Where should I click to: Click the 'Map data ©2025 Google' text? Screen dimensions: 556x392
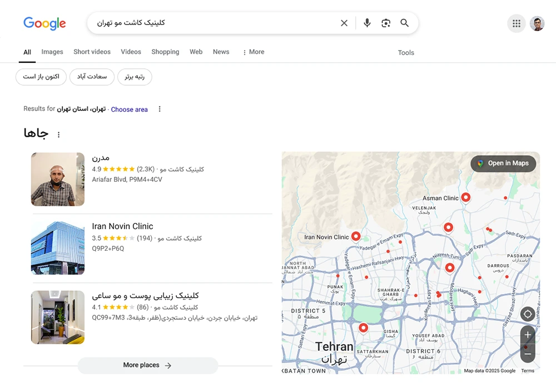tap(490, 371)
